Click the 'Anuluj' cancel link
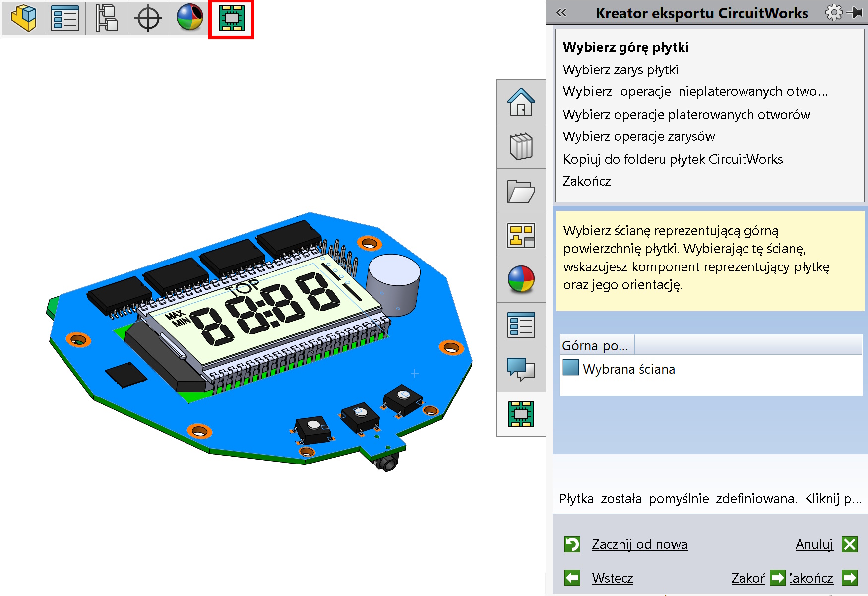 (x=814, y=544)
